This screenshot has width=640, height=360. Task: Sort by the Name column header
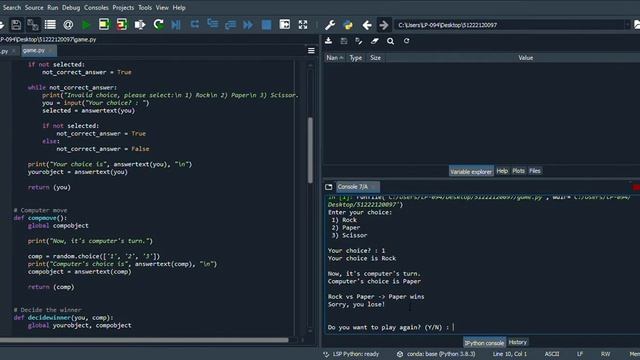pyautogui.click(x=335, y=58)
